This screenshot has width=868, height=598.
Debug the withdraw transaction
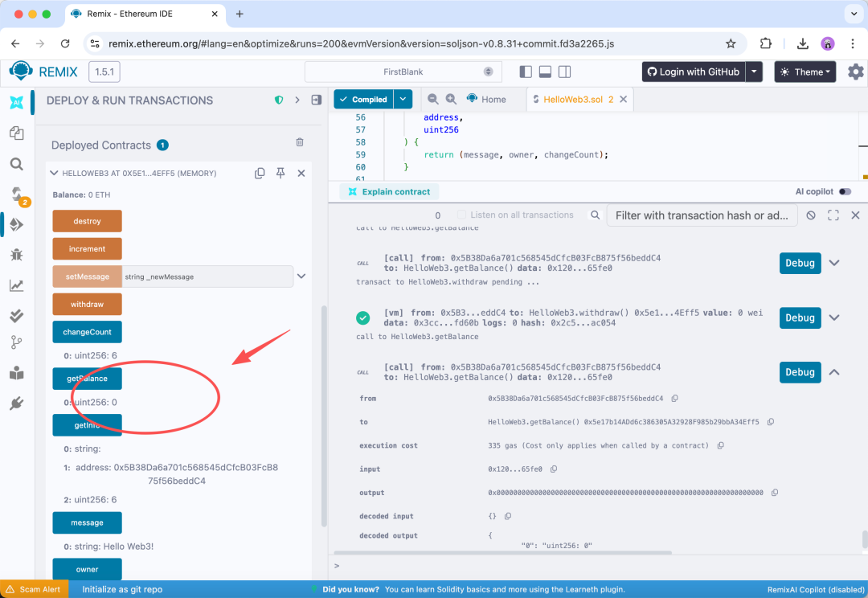[x=800, y=317]
